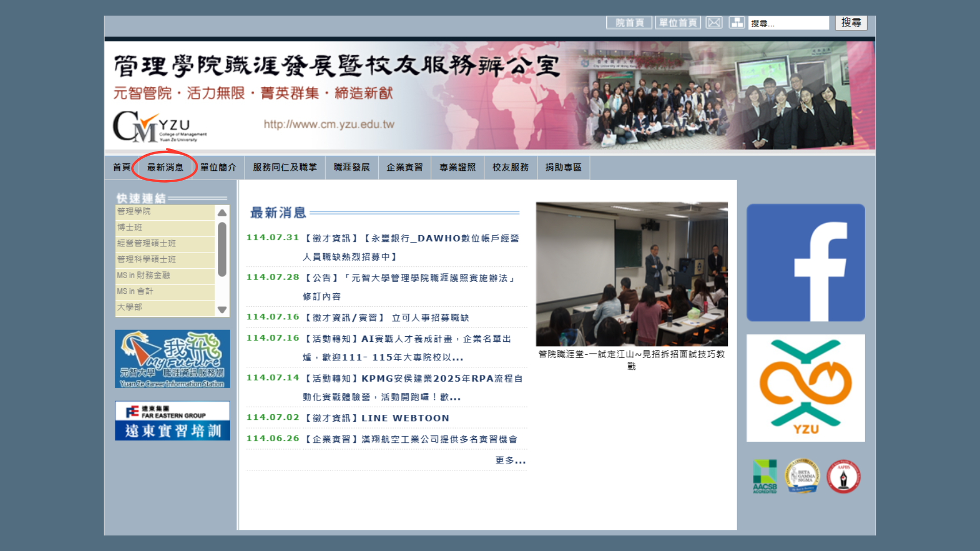Open news AI實戰人才養成計畫

click(407, 348)
